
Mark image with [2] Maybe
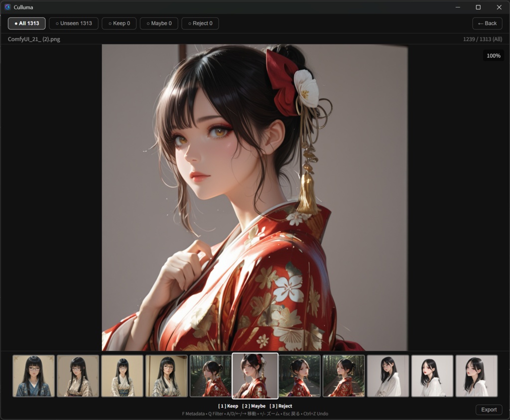pyautogui.click(x=254, y=406)
